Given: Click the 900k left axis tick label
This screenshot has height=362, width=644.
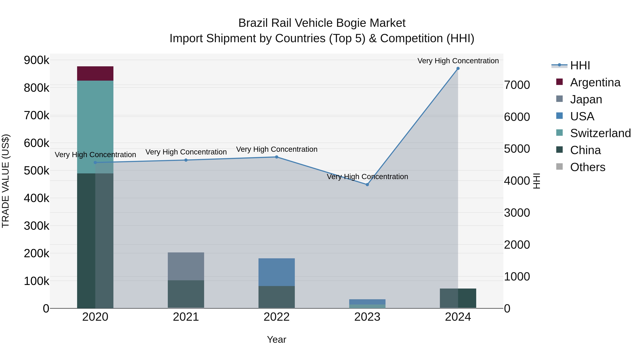Looking at the screenshot, I should coord(36,60).
